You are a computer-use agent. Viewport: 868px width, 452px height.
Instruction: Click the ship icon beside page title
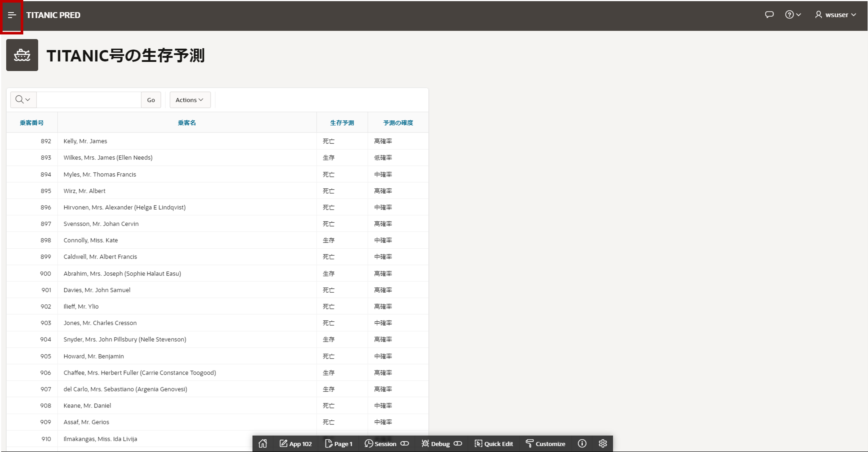[x=22, y=55]
